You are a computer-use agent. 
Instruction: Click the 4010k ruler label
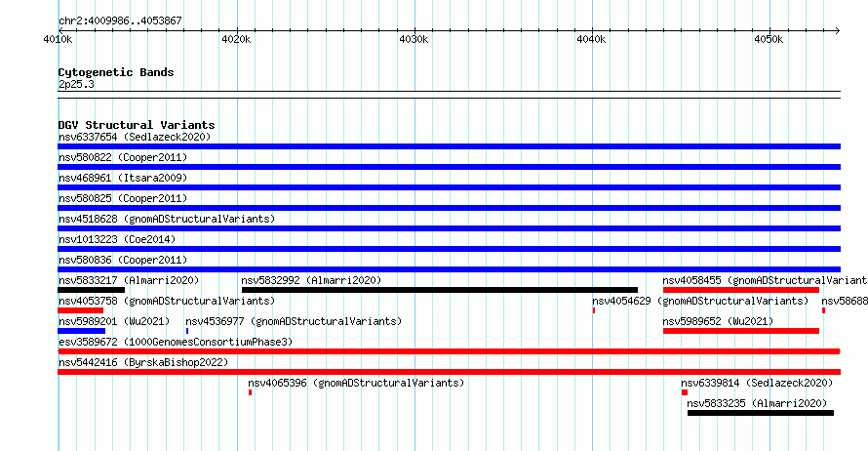pyautogui.click(x=58, y=39)
